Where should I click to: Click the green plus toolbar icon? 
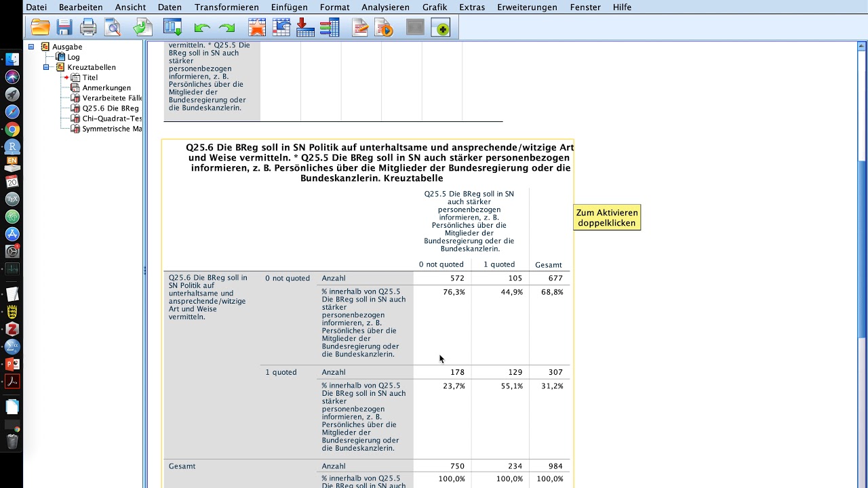(441, 28)
